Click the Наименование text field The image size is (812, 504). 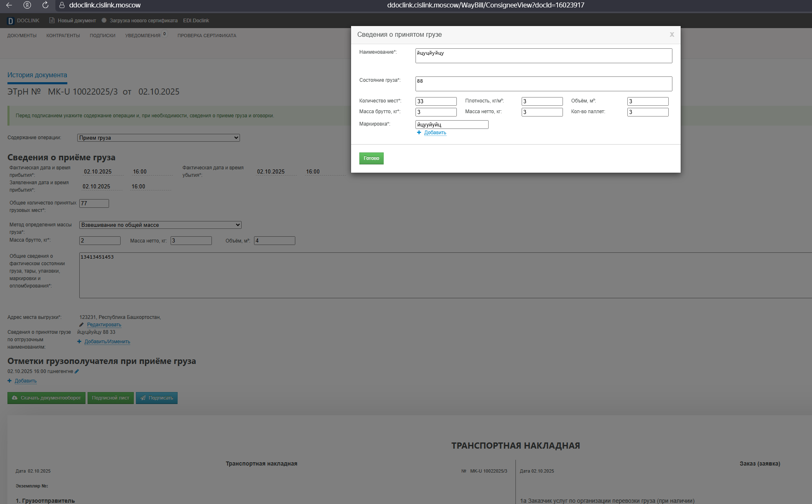pos(544,56)
